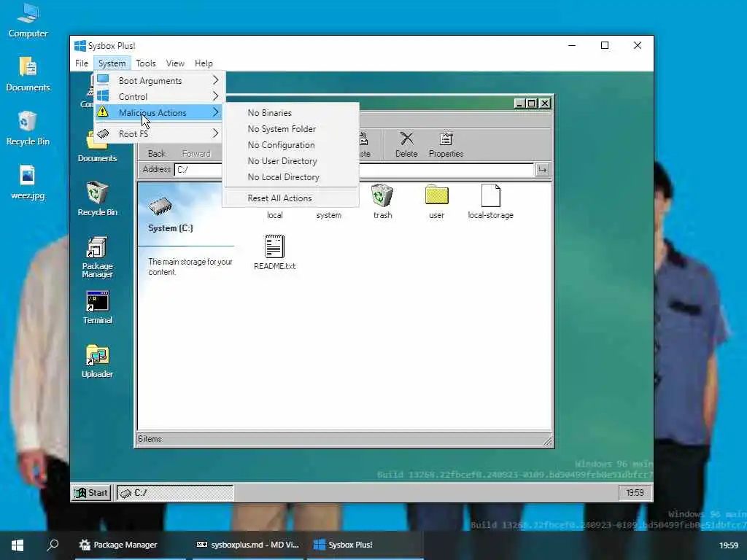Choose No Binaries action

pos(290,113)
